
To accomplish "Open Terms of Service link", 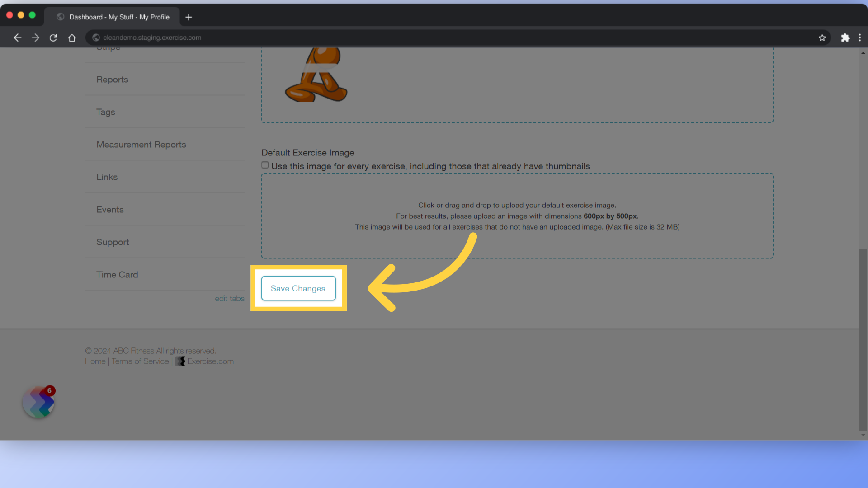I will 140,361.
